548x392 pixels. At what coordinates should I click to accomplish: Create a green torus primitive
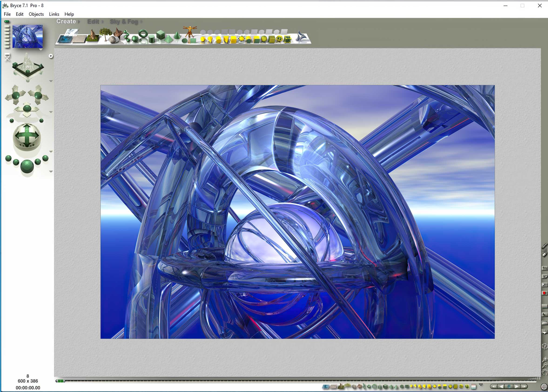coord(143,33)
